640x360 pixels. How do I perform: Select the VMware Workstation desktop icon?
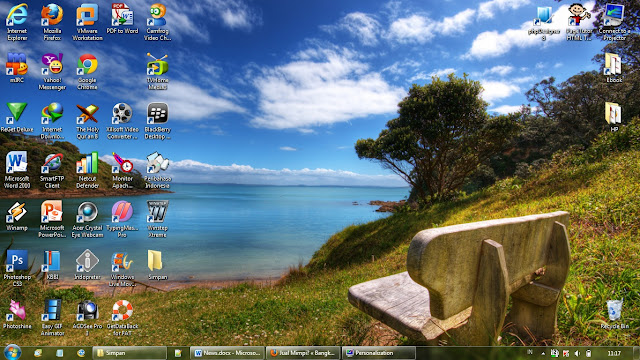coord(87,22)
